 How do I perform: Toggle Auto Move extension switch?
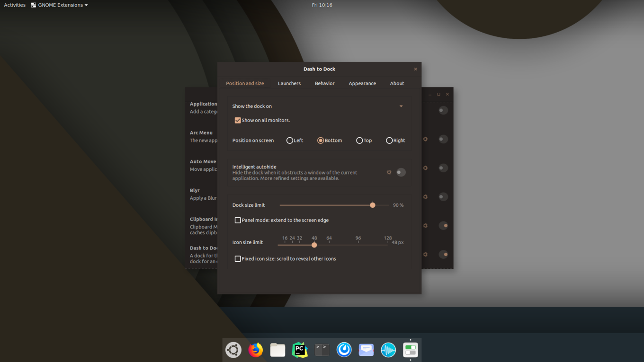[x=443, y=168]
